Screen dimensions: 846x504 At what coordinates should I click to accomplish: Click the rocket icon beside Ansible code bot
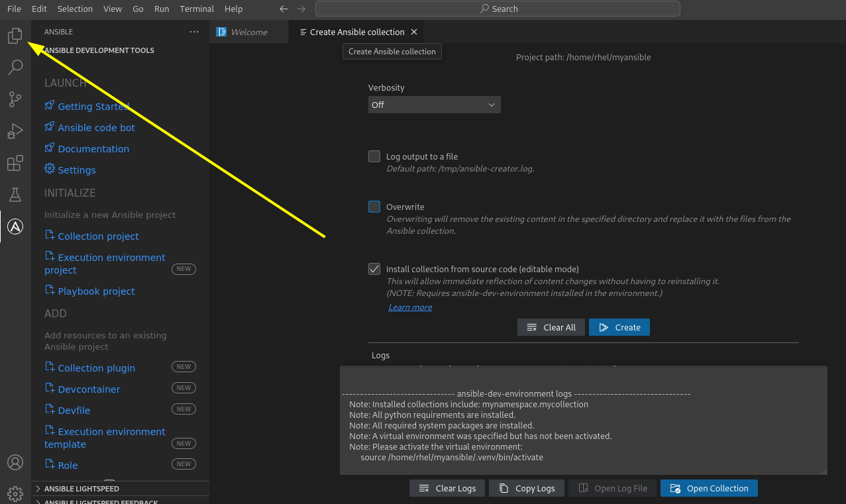pyautogui.click(x=50, y=127)
